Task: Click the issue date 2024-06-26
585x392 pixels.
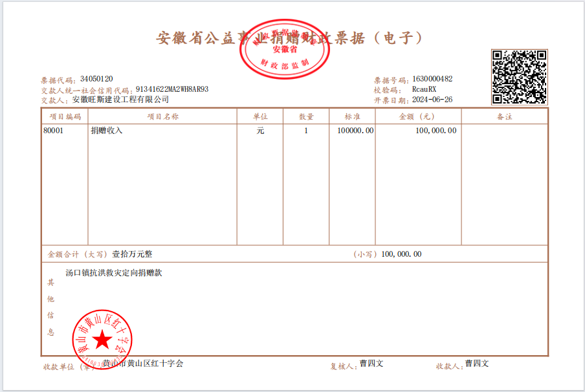Action: pos(432,100)
